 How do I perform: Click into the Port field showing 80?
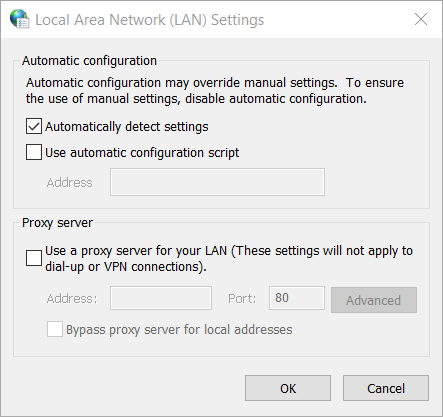pyautogui.click(x=297, y=298)
